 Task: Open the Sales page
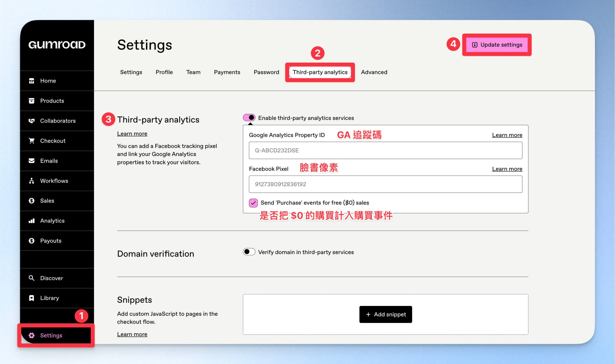tap(57, 201)
